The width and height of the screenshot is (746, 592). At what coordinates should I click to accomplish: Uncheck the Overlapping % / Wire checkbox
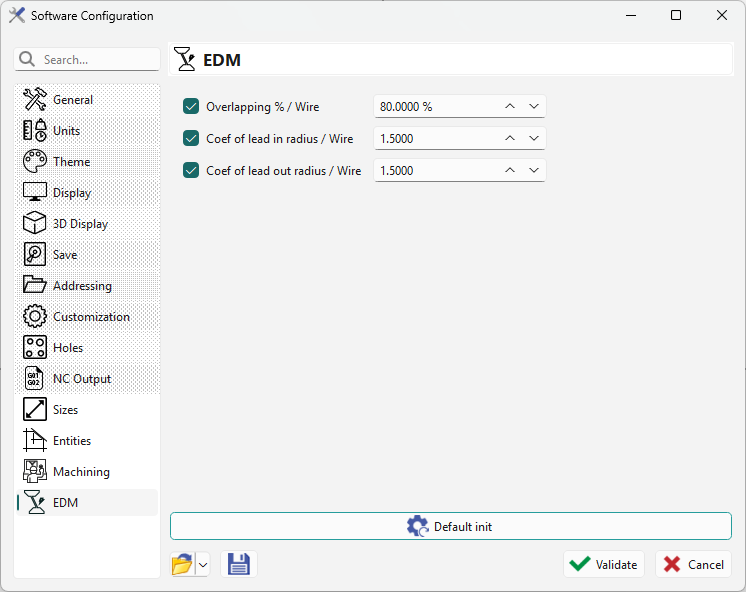[x=191, y=106]
